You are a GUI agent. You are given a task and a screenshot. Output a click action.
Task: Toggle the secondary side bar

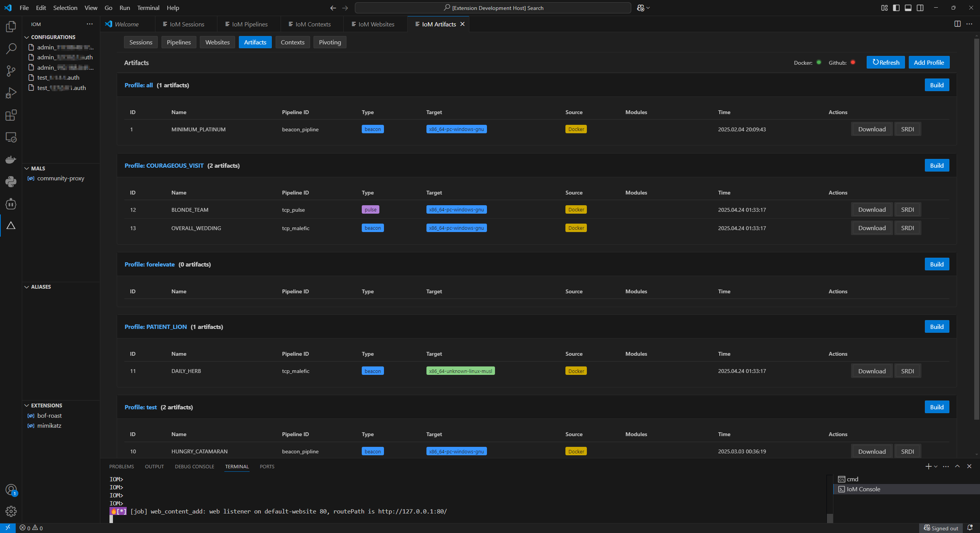920,8
